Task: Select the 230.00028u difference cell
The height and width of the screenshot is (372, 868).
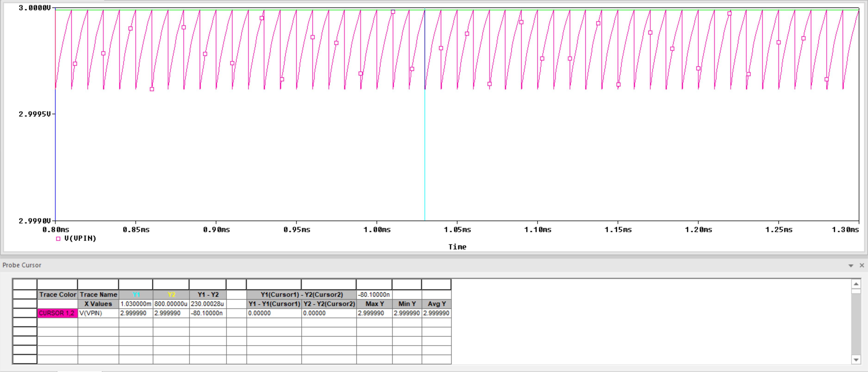Action: pos(208,304)
